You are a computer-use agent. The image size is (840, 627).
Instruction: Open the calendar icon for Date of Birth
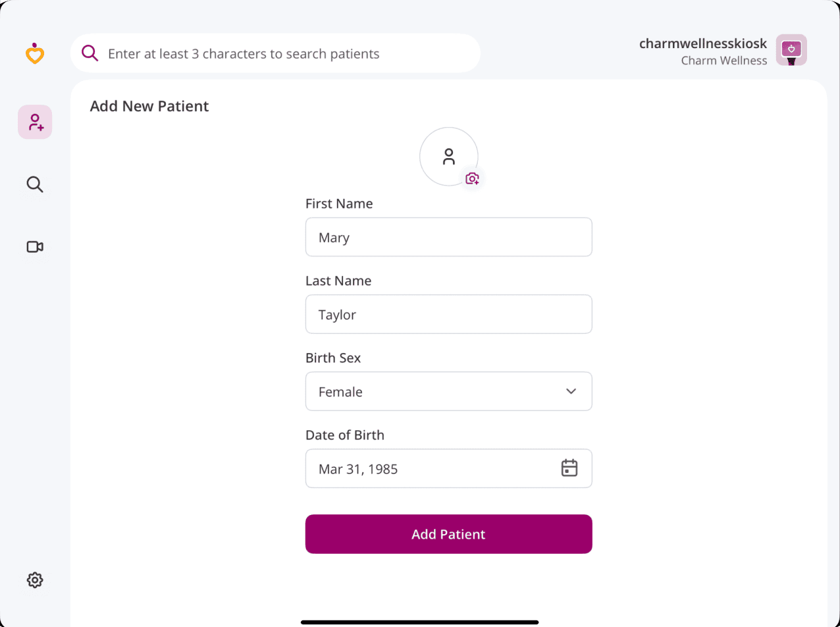click(570, 468)
